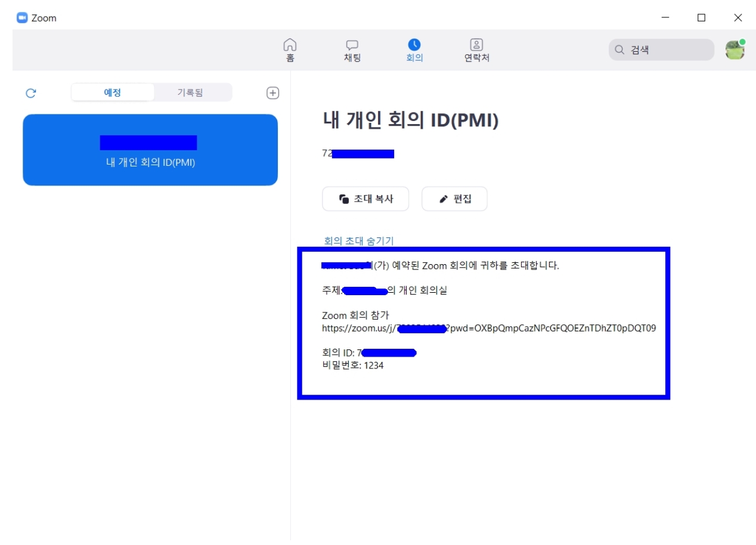
Task: Hide the meeting invitation (회의 초대 숨기기)
Action: 359,241
